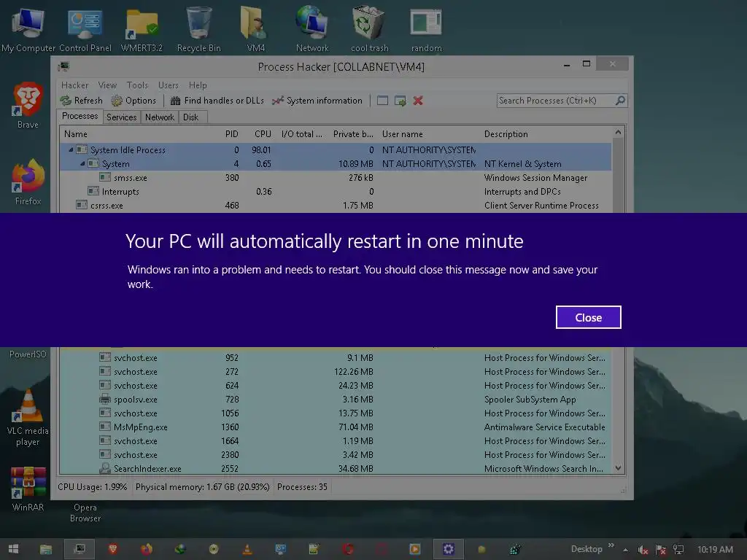747x560 pixels.
Task: Open the View menu
Action: coord(107,85)
